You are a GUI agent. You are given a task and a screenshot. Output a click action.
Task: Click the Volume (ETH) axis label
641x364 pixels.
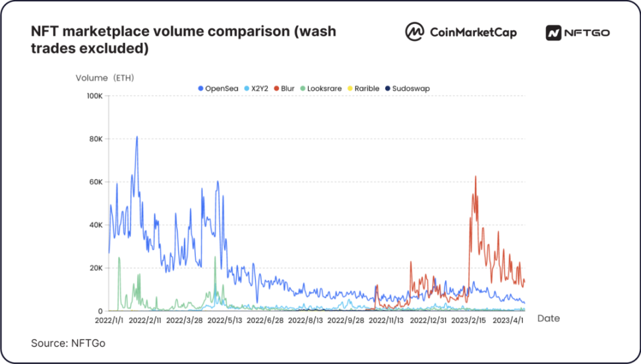pos(105,78)
